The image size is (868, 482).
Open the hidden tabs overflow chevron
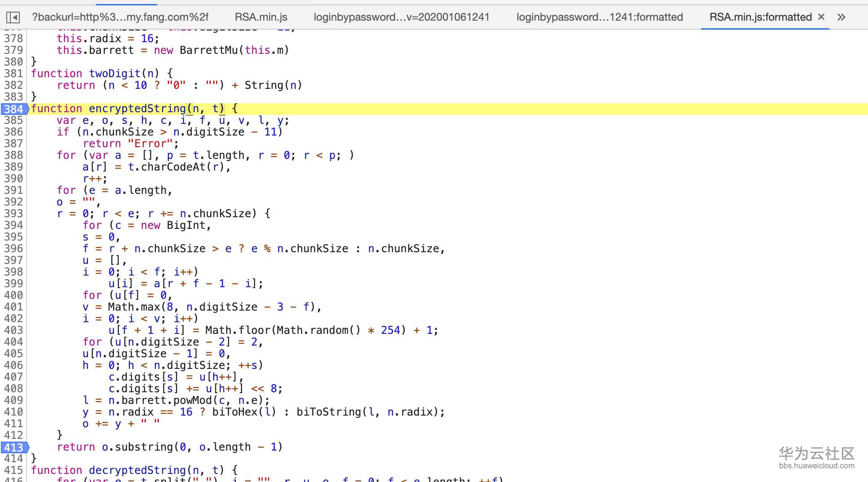point(840,17)
